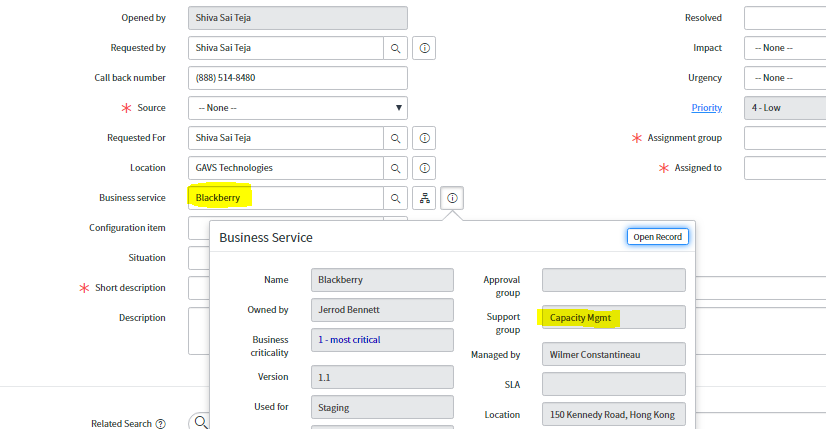This screenshot has width=826, height=429.
Task: Click lookup magnifier beside Requested by field
Action: tap(396, 48)
